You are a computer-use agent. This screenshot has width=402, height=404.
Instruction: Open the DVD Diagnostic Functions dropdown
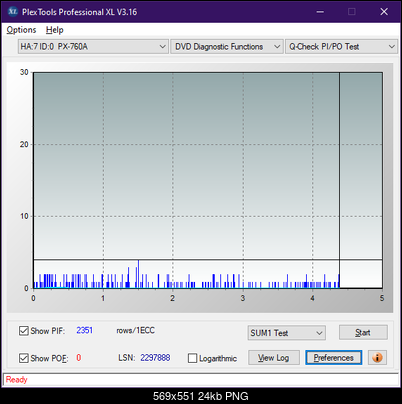pyautogui.click(x=227, y=47)
